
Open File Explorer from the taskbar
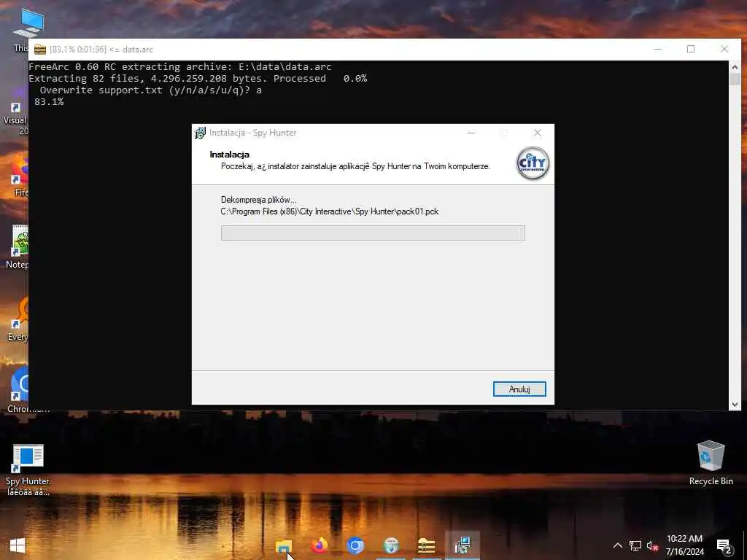pos(284,545)
